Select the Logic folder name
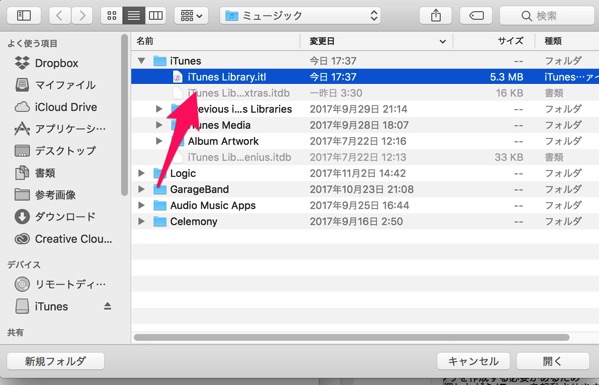The width and height of the screenshot is (599, 385). pos(183,173)
